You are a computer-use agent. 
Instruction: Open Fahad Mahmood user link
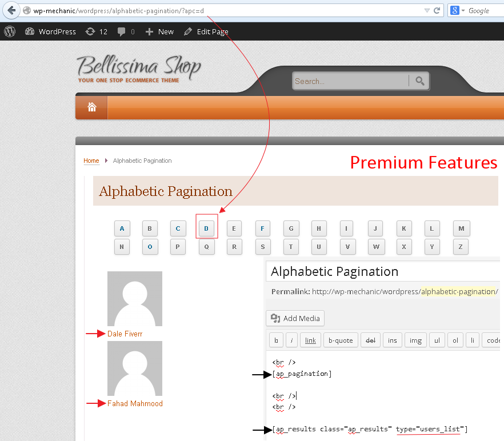[135, 403]
